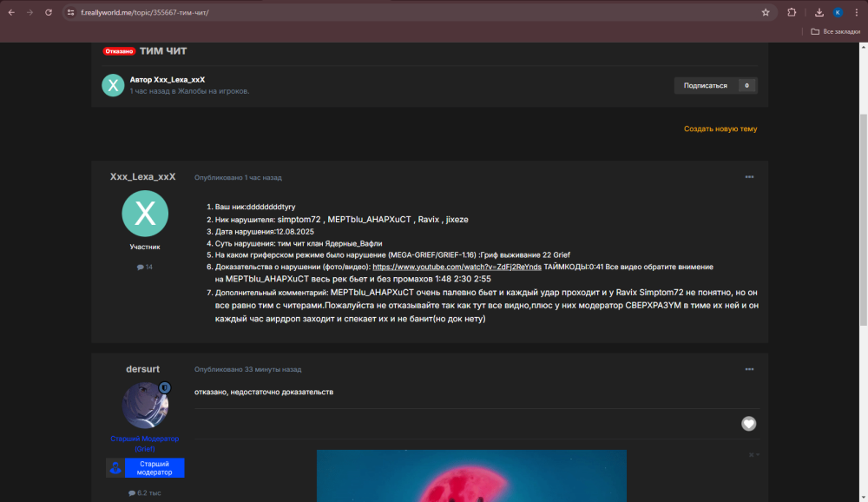The image size is (868, 502).
Task: Open Xxx_Lexa_xxX username in first post
Action: pyautogui.click(x=143, y=177)
